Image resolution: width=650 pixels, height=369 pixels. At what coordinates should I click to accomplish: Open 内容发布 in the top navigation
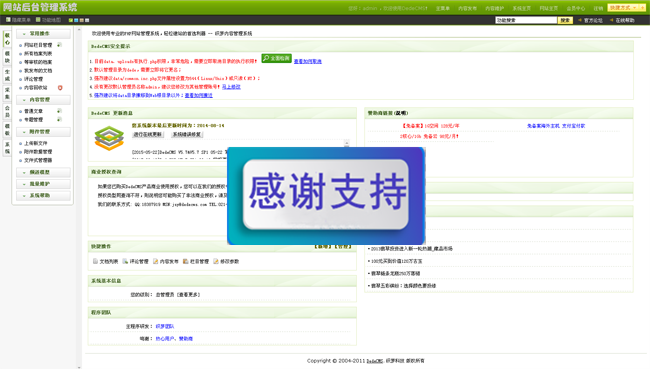click(467, 8)
